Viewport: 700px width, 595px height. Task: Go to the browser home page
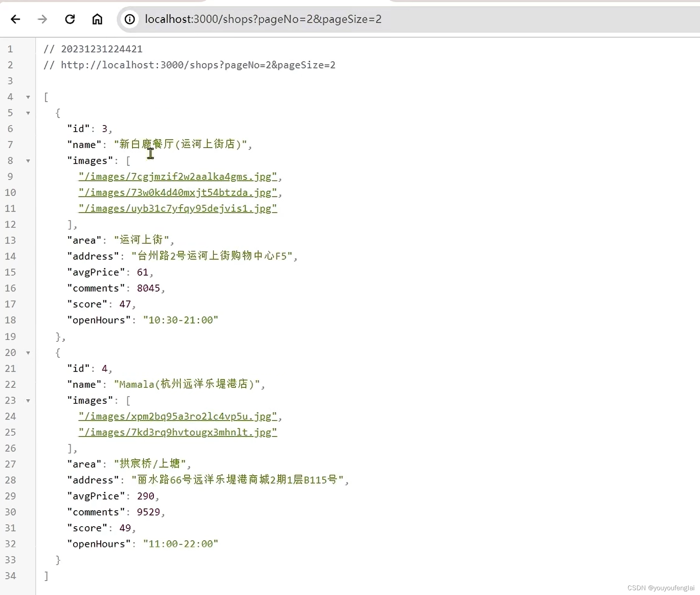click(x=97, y=19)
